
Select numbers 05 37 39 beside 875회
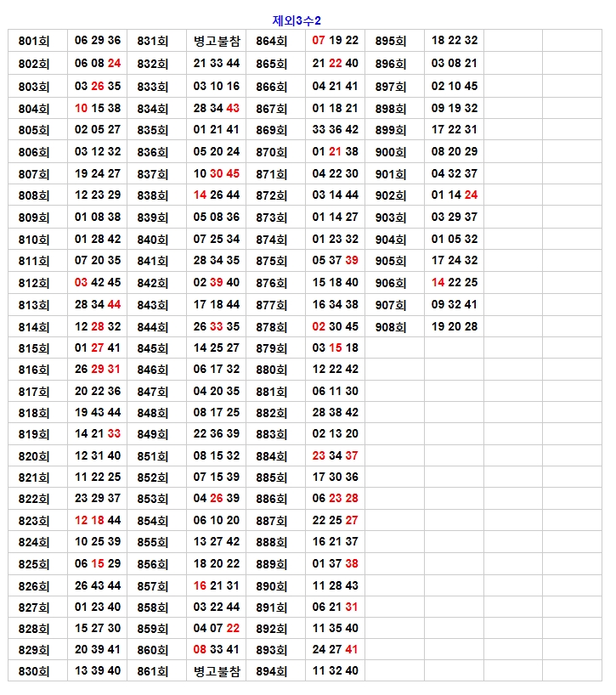pyautogui.click(x=336, y=261)
